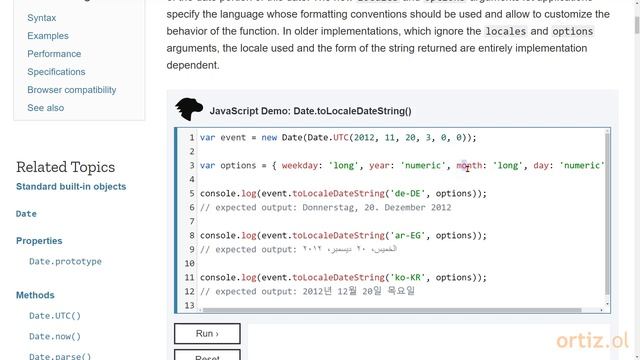Click the 'ko-KR' locale string in code
Image resolution: width=640 pixels, height=360 pixels.
click(407, 278)
